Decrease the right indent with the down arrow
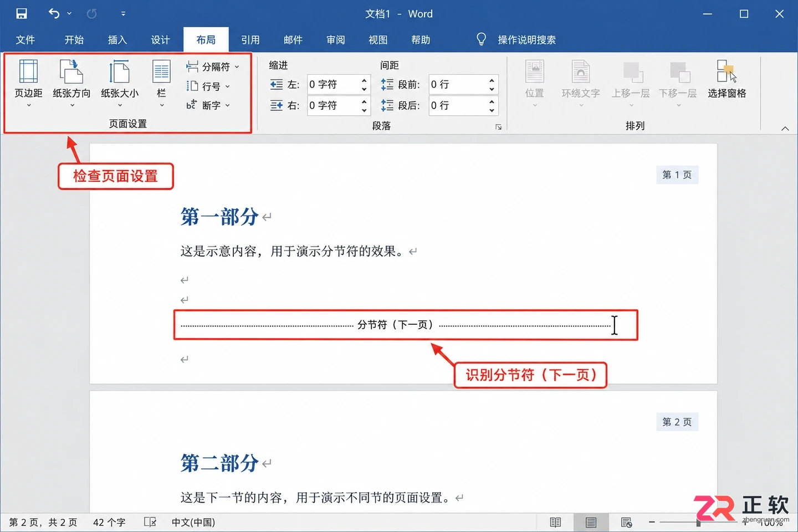 click(x=364, y=110)
